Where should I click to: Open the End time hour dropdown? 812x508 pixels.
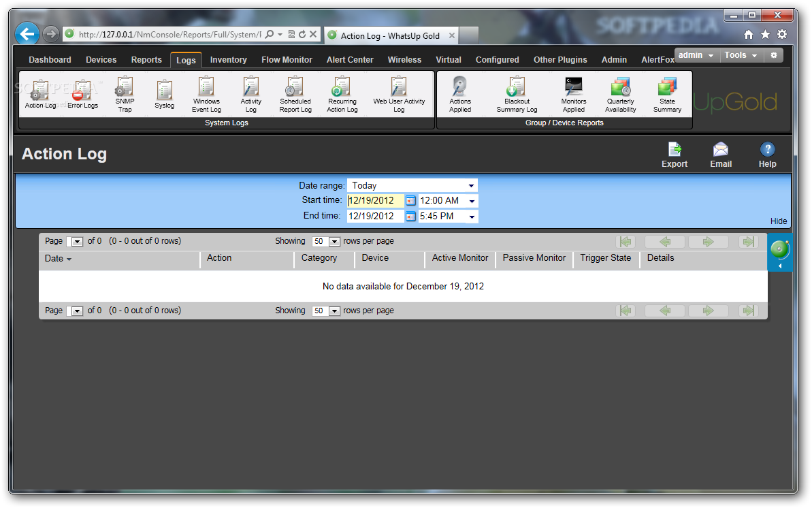tap(471, 217)
